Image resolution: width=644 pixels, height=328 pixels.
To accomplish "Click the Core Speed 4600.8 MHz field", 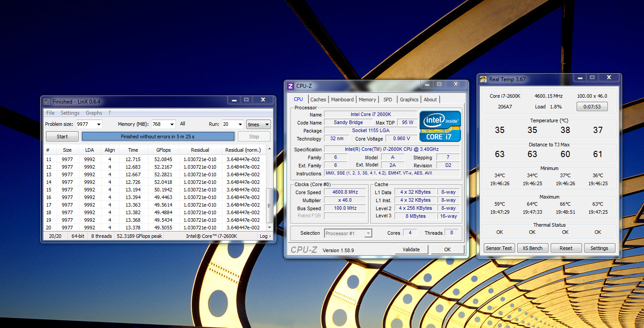I will (x=345, y=192).
